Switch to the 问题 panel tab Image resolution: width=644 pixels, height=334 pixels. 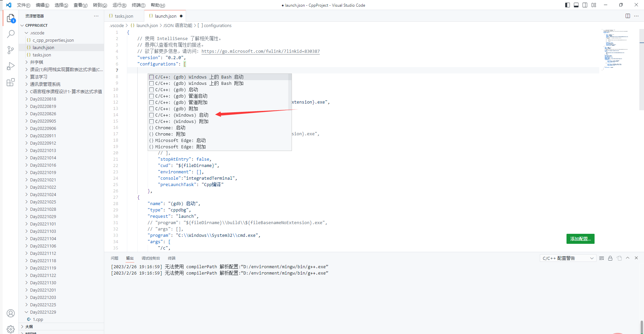click(115, 258)
